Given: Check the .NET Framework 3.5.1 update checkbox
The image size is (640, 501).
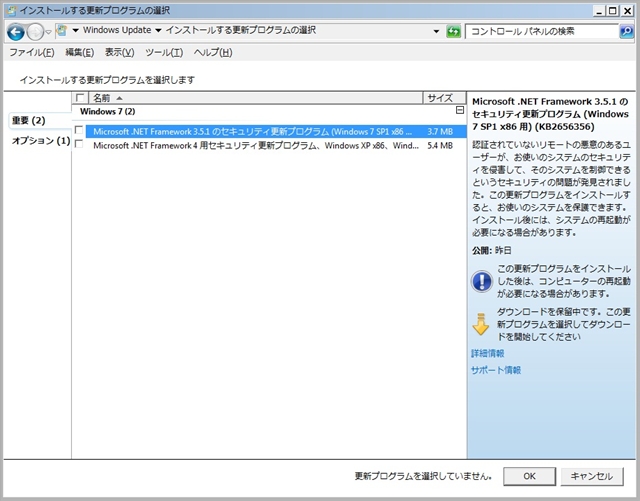Looking at the screenshot, I should [x=79, y=130].
